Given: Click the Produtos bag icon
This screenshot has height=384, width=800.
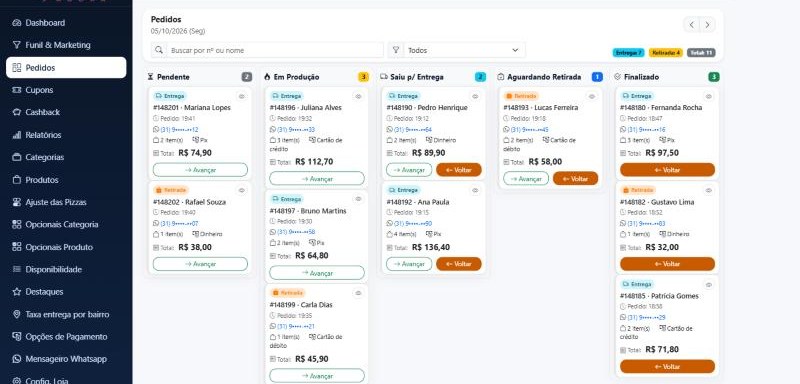Looking at the screenshot, I should click(x=16, y=180).
